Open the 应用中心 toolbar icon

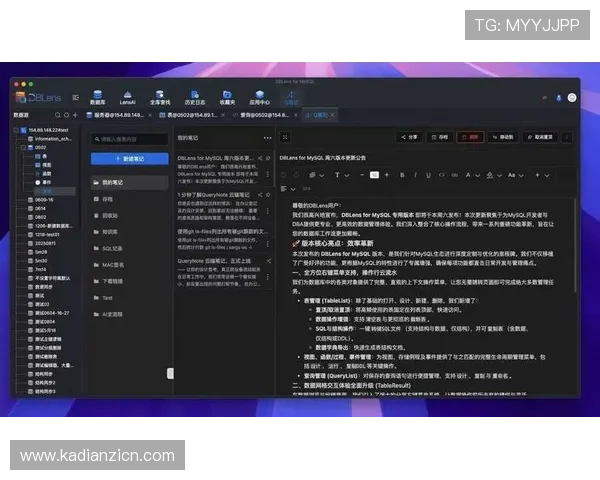click(259, 97)
